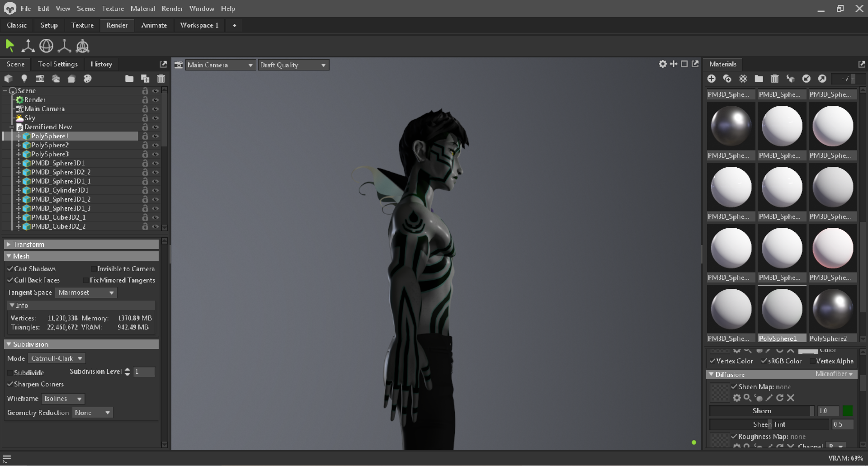This screenshot has width=868, height=466.
Task: Add a fog cloud object
Action: point(56,79)
